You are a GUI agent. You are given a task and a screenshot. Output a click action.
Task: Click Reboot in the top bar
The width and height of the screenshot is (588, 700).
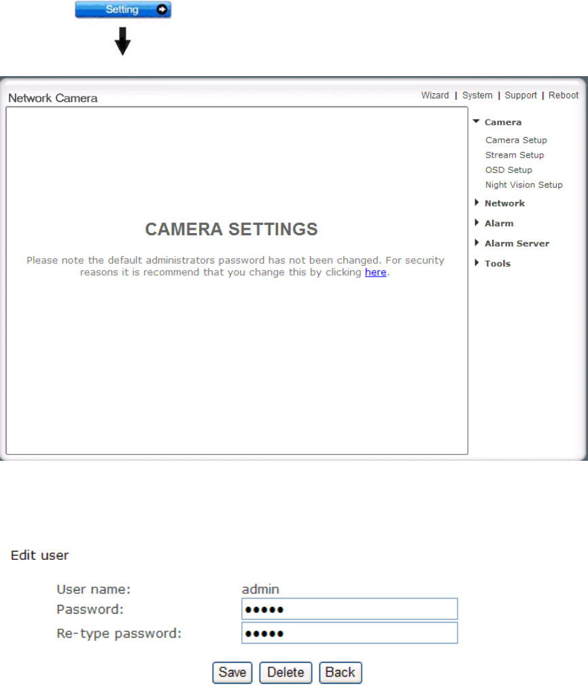pyautogui.click(x=564, y=96)
